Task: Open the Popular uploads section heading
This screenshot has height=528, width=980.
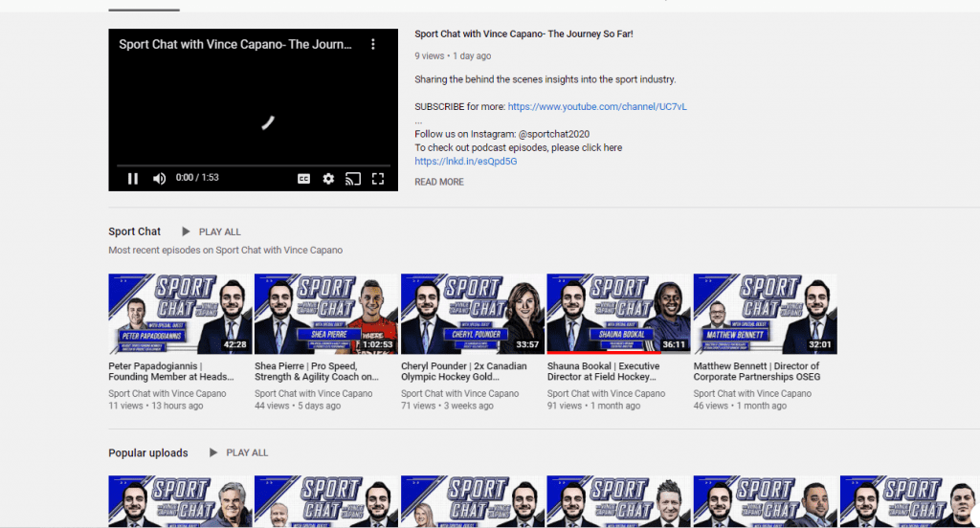Action: (148, 452)
